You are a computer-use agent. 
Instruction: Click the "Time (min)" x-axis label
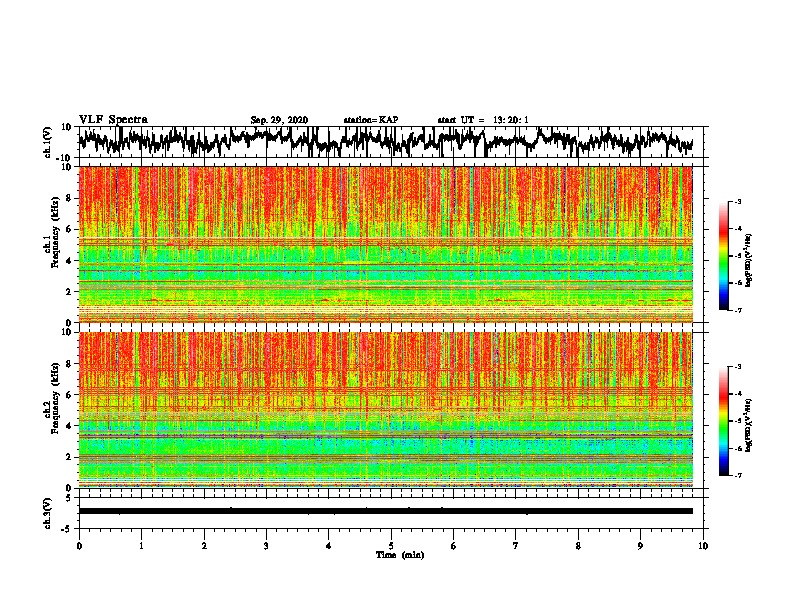click(400, 555)
